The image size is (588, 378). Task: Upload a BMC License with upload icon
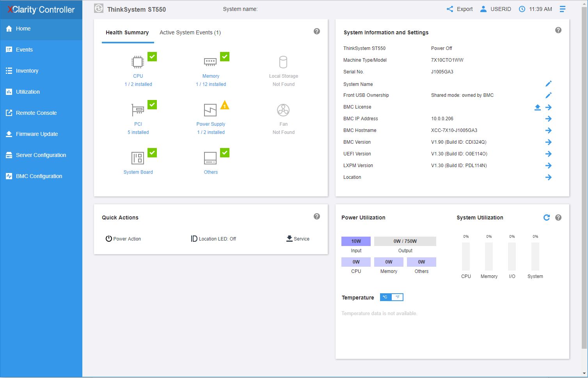tap(537, 107)
